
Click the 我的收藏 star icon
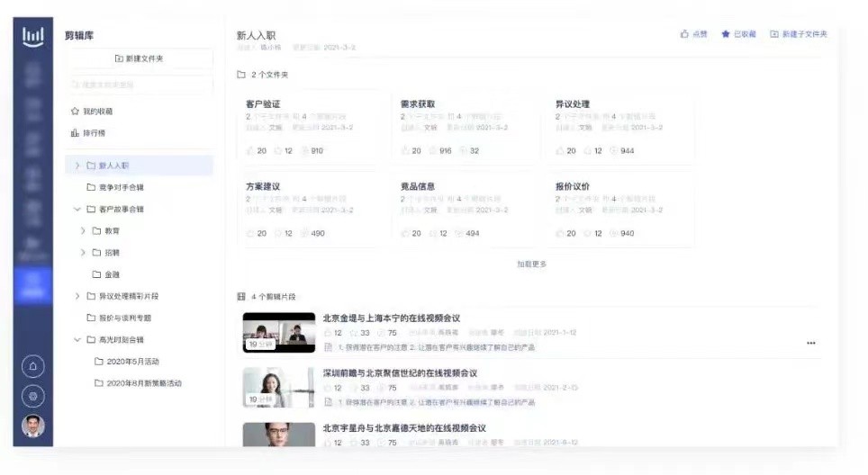tap(75, 112)
